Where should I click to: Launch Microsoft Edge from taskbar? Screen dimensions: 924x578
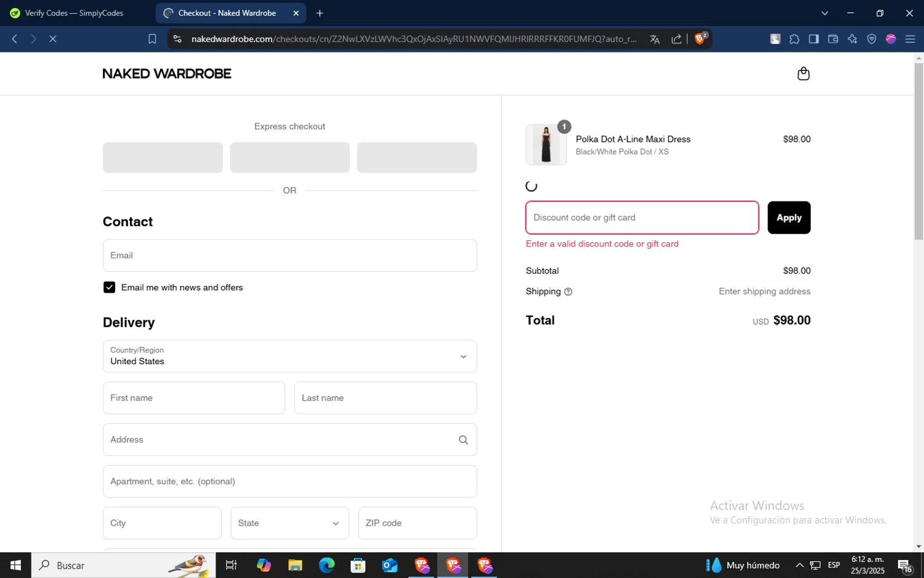(326, 565)
